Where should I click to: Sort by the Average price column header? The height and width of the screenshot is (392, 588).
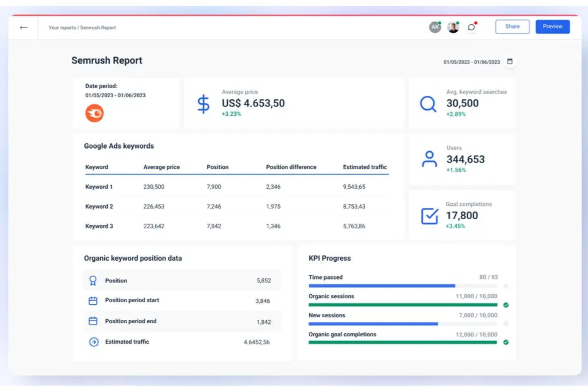162,167
